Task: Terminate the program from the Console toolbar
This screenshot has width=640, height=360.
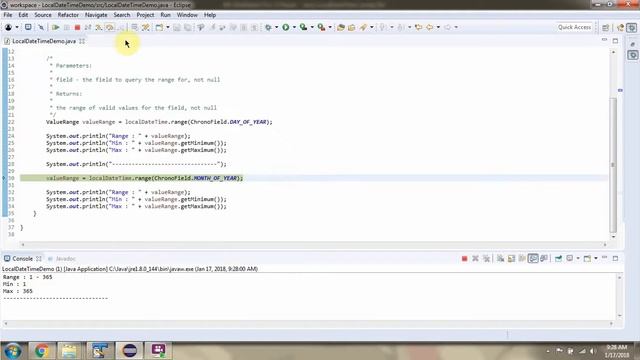Action: click(x=464, y=258)
